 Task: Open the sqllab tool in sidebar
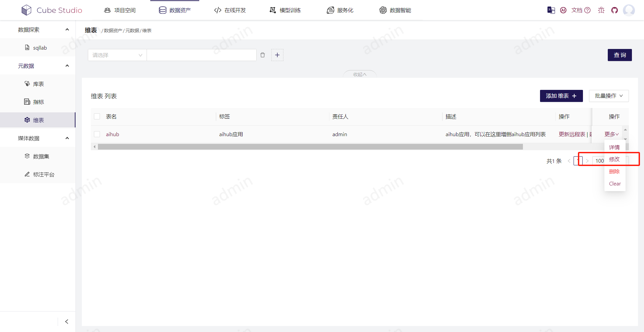pos(40,48)
